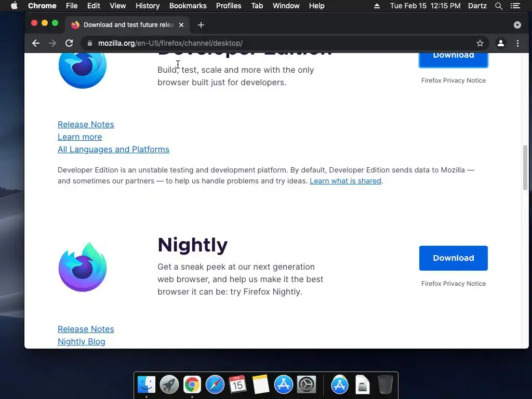The image size is (532, 399).
Task: Open the History menu
Action: click(148, 6)
